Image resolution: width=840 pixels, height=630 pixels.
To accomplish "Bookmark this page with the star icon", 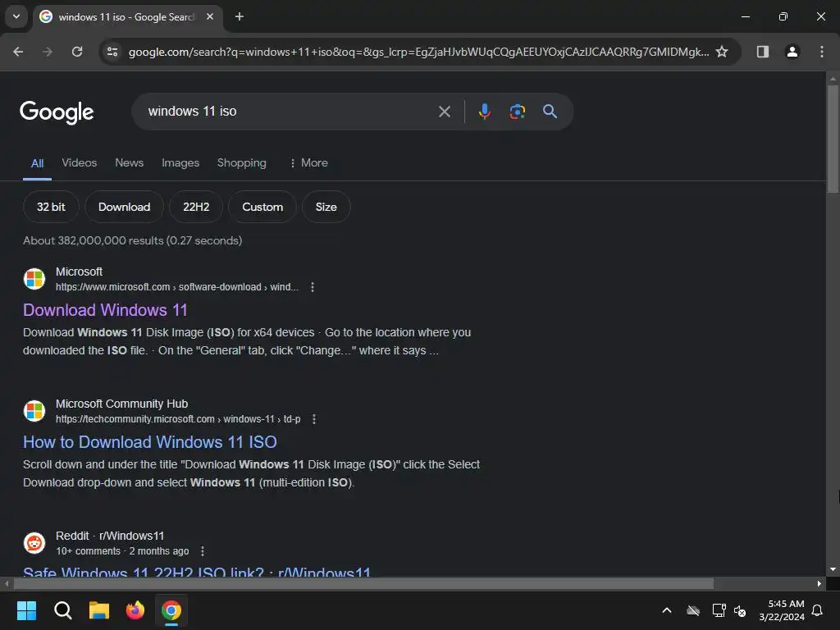I will click(722, 52).
